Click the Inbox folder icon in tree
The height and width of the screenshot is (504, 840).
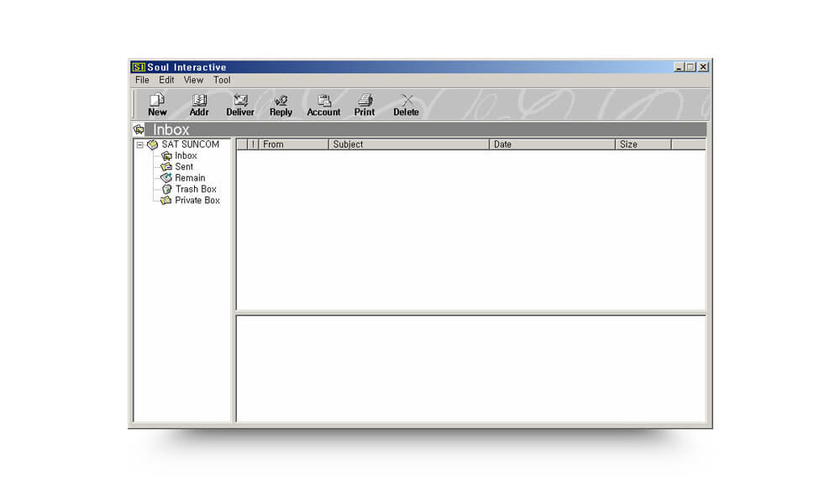(166, 156)
